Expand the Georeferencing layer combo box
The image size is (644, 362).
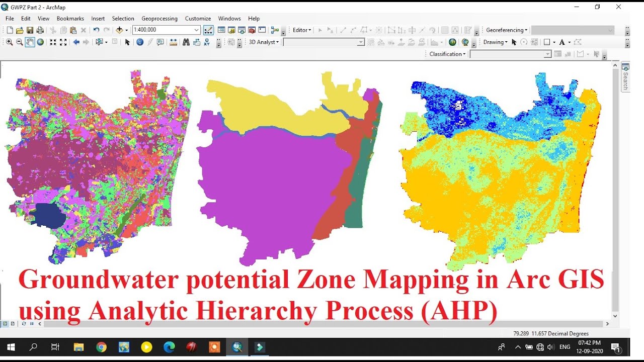610,30
